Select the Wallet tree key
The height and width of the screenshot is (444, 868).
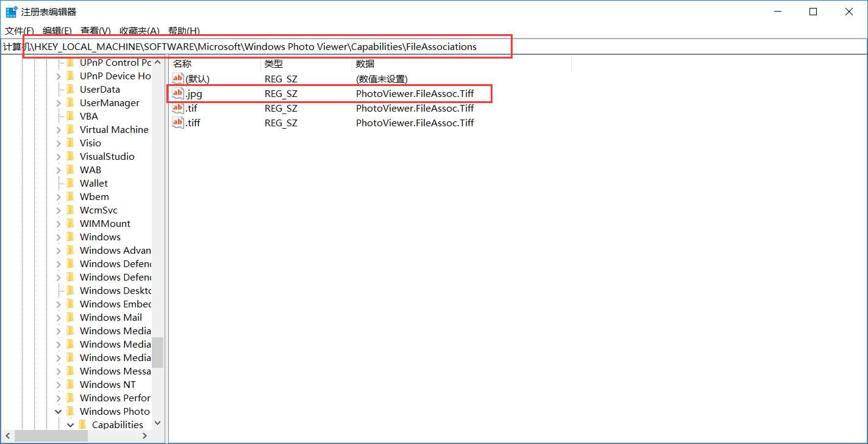[x=94, y=183]
